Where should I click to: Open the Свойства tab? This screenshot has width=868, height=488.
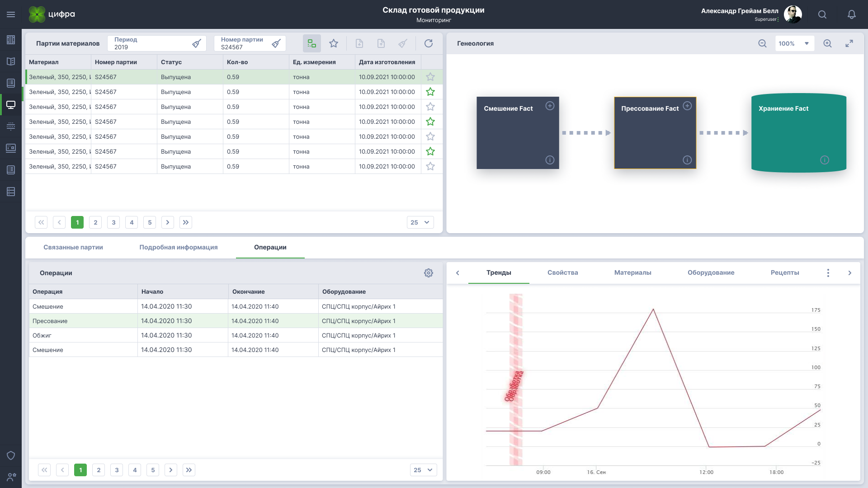tap(563, 272)
